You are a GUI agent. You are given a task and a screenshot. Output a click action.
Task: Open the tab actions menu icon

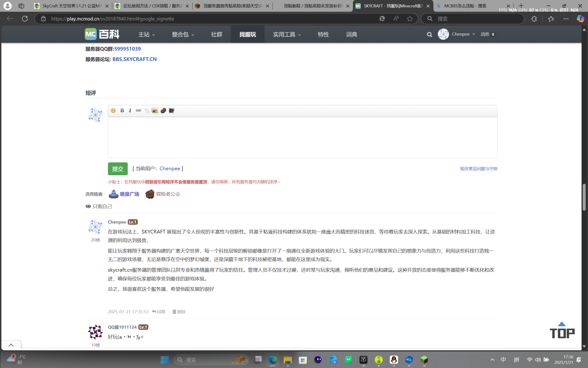[21, 6]
